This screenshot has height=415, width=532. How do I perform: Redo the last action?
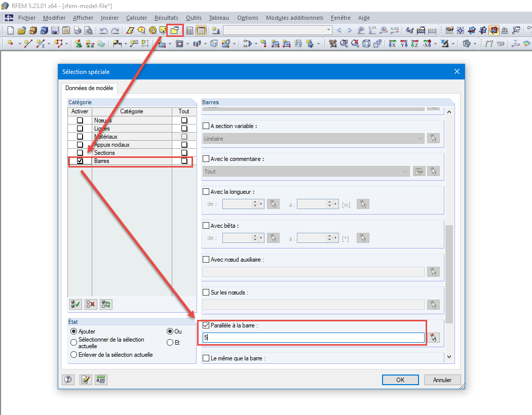click(115, 30)
